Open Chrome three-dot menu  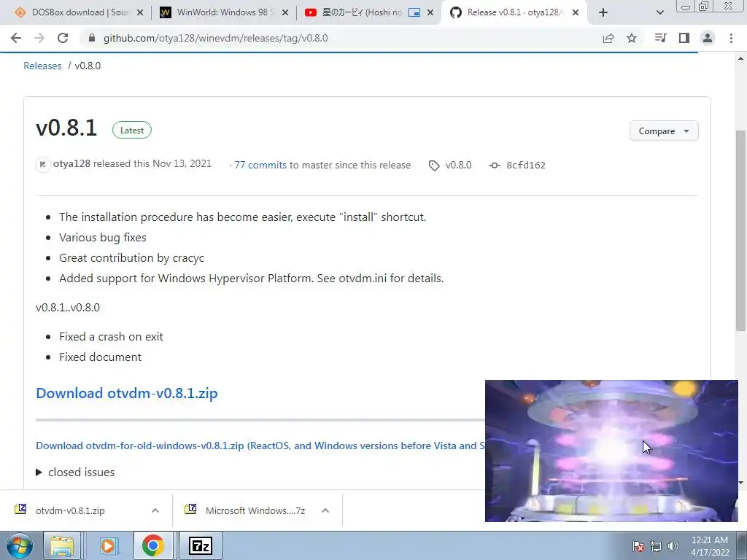(x=731, y=38)
